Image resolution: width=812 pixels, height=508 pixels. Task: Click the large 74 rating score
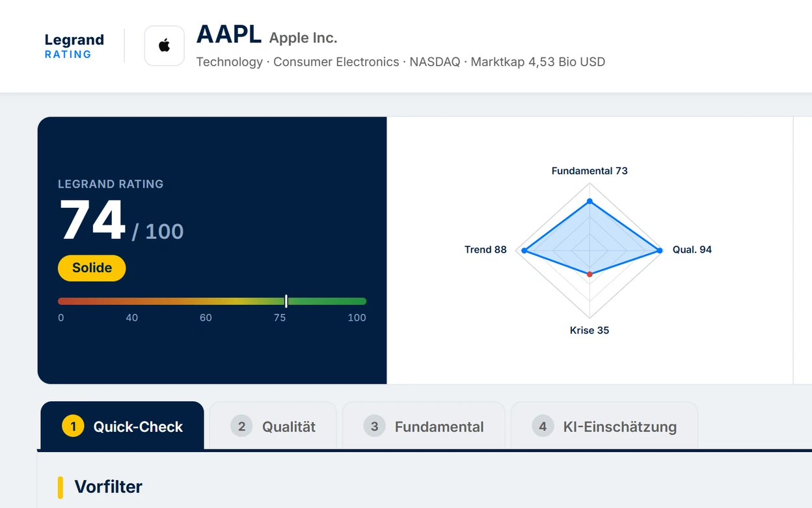click(92, 221)
